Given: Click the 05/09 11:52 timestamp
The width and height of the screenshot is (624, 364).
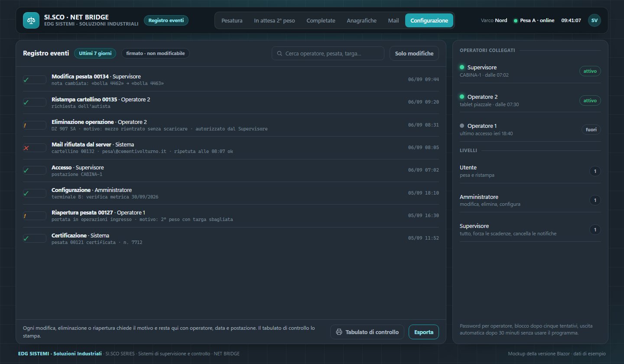Looking at the screenshot, I should point(423,238).
